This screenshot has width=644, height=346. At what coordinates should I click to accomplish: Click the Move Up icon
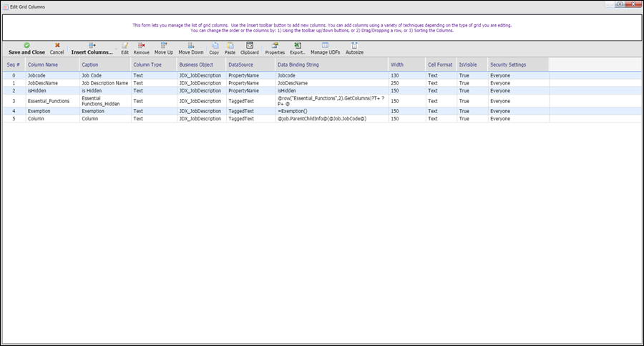pos(164,49)
